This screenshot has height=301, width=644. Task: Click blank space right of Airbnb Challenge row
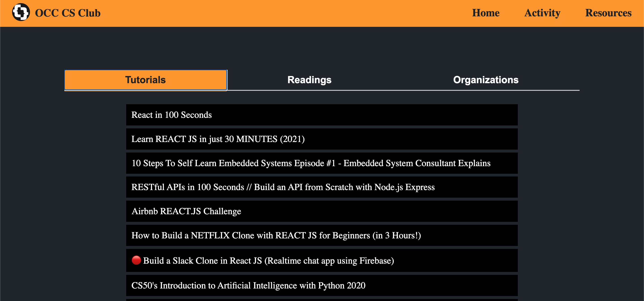pyautogui.click(x=388, y=212)
